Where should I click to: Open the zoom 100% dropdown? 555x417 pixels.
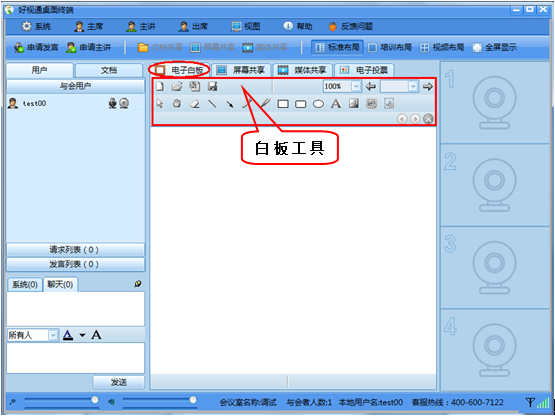356,86
